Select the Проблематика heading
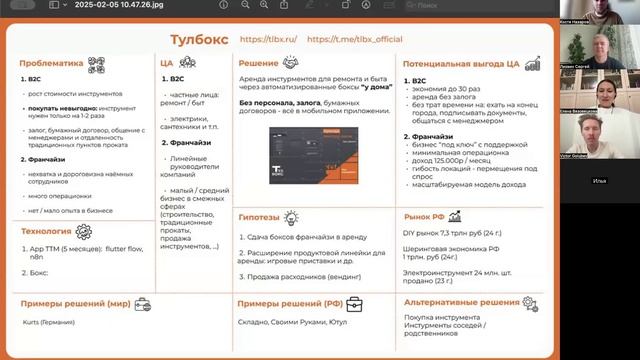The image size is (640, 360). coord(51,63)
